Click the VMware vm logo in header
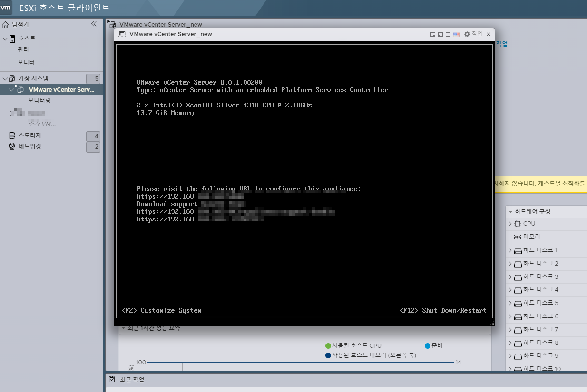Viewport: 587px width, 392px height. (7, 7)
